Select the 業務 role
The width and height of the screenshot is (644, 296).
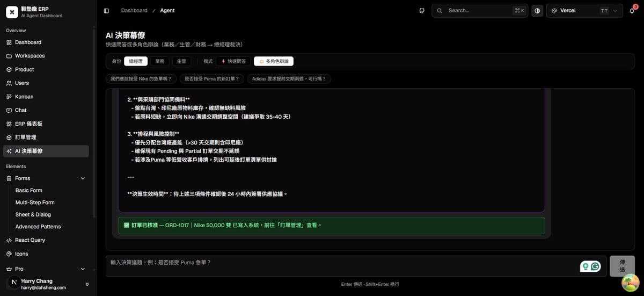tap(160, 61)
